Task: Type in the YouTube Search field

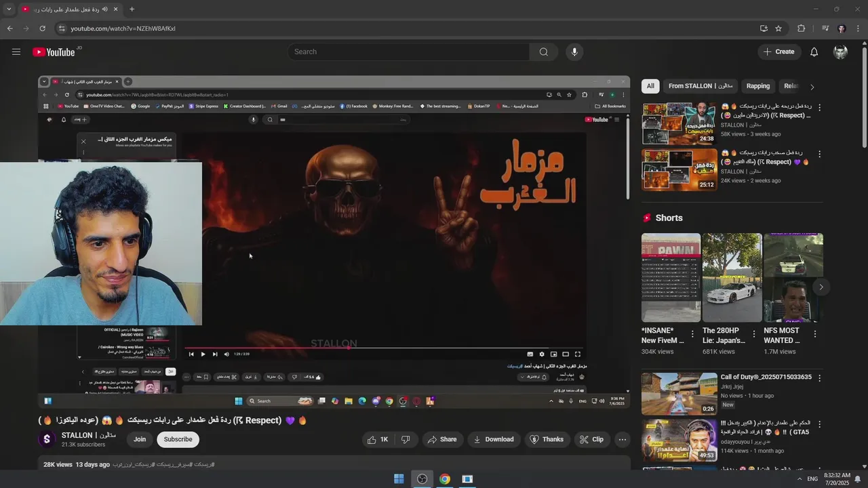Action: pos(408,52)
